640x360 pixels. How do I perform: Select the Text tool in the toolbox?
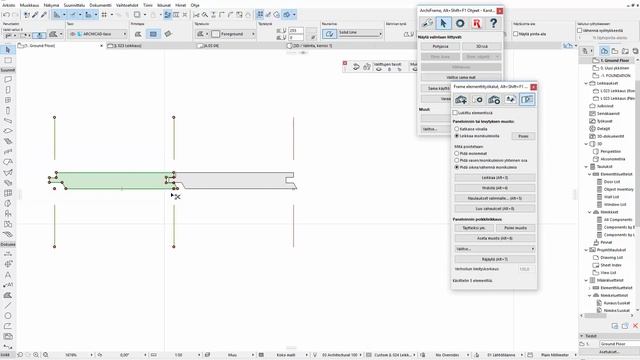click(8, 275)
